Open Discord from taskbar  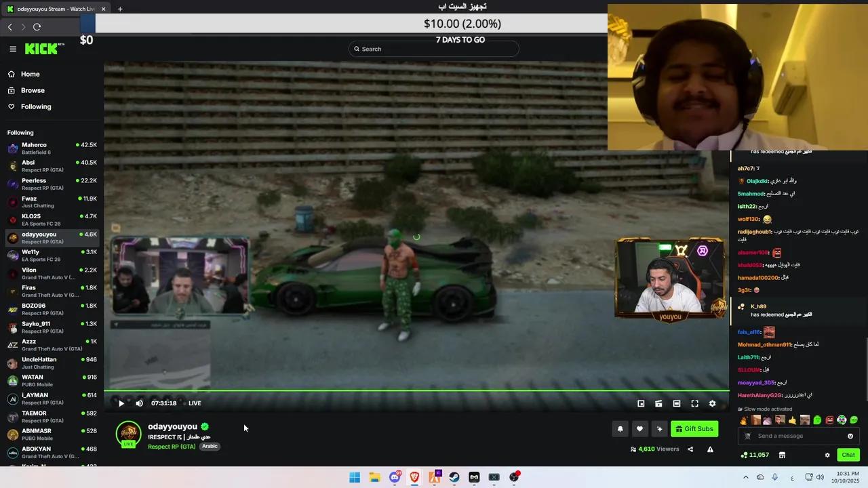tap(395, 477)
